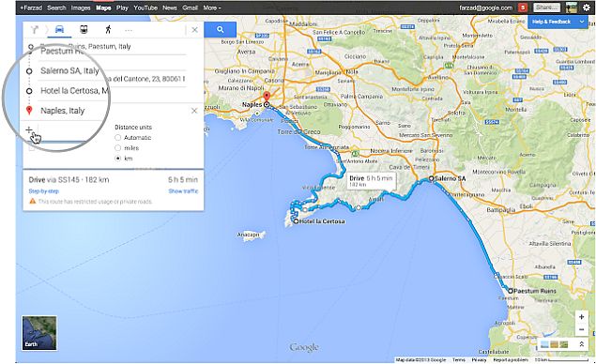Open the settings gear icon
The height and width of the screenshot is (364, 596).
[587, 8]
